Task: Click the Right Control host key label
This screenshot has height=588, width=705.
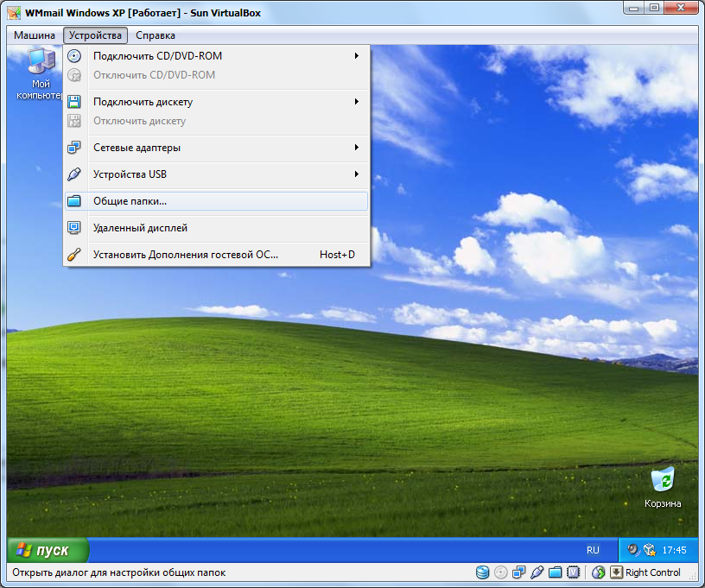Action: tap(653, 572)
